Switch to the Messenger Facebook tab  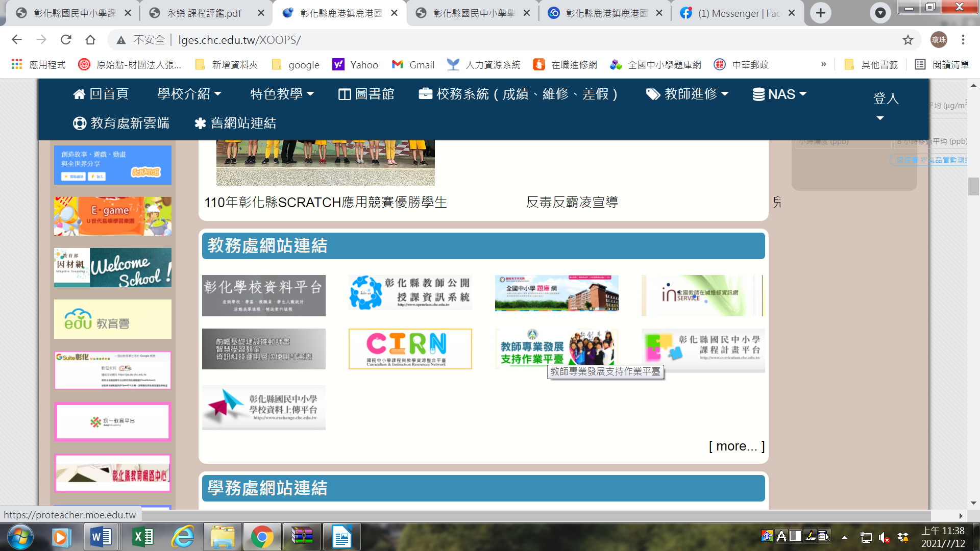(x=737, y=13)
